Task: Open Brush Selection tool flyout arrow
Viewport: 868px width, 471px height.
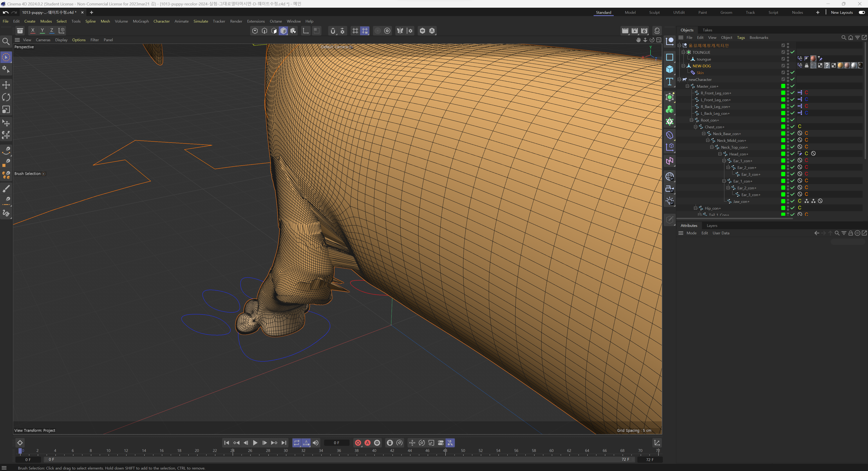Action: [43, 174]
